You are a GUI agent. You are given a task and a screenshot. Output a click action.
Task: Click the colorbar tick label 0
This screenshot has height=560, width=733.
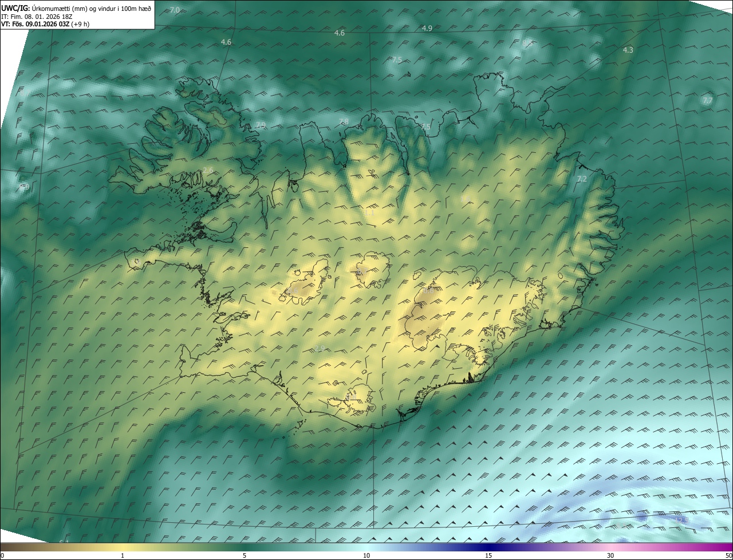3,555
